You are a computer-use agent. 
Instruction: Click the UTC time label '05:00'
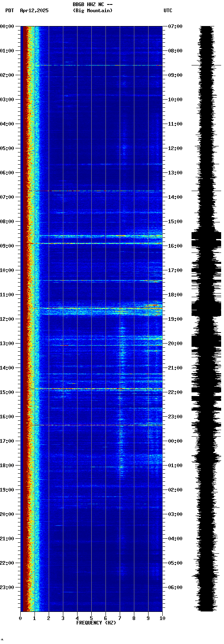[x=175, y=563]
